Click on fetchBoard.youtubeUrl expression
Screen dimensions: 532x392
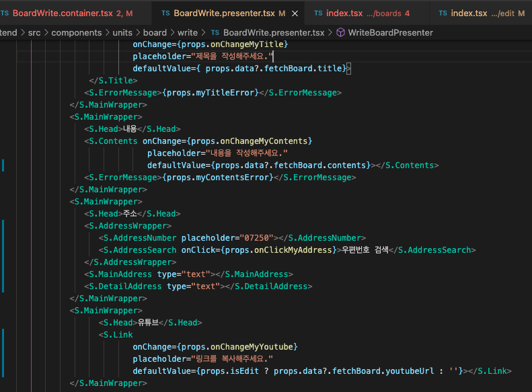[383, 371]
